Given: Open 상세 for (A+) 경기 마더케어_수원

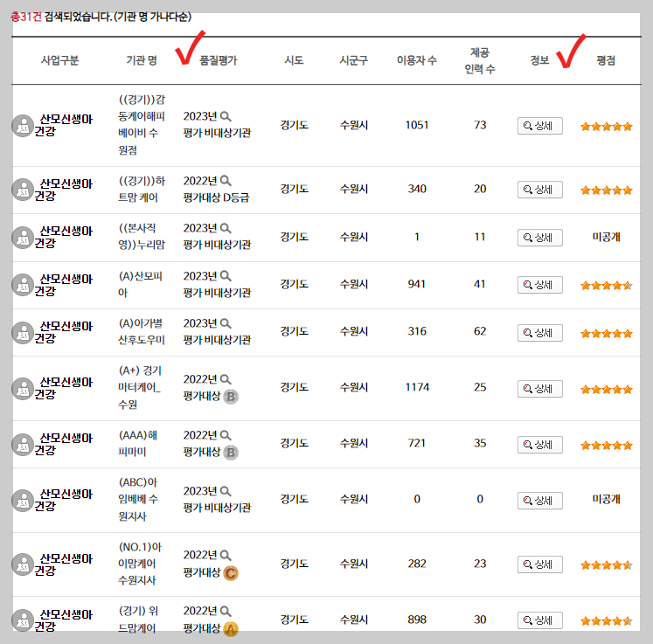Looking at the screenshot, I should coord(539,388).
